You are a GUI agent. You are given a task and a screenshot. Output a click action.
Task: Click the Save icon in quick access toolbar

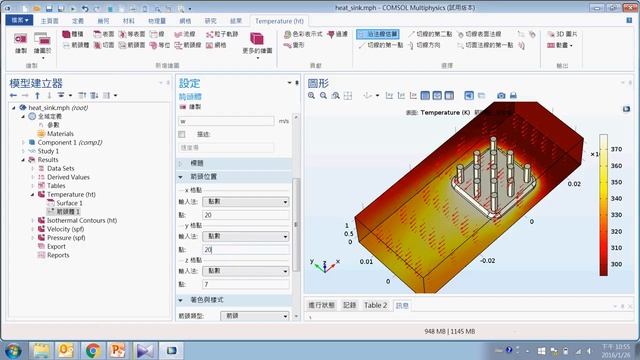point(49,8)
